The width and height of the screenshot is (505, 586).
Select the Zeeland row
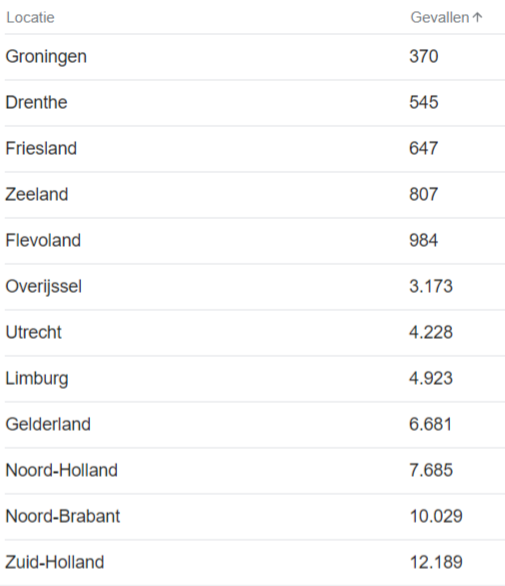pos(255,195)
